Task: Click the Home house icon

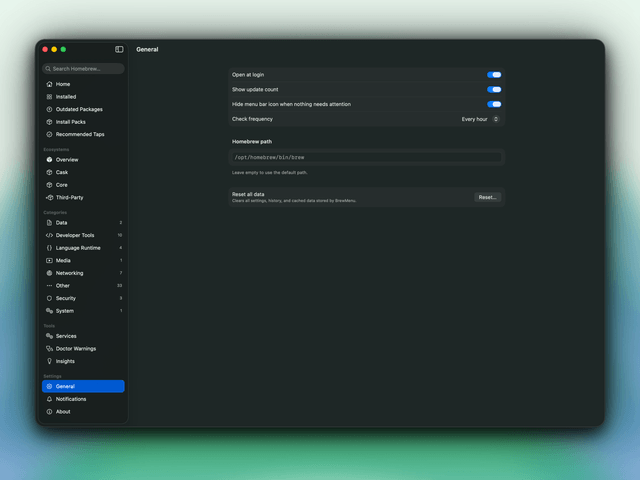Action: (49, 84)
